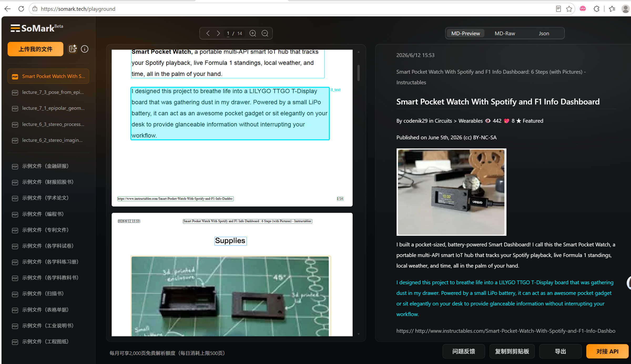Image resolution: width=631 pixels, height=364 pixels.
Task: Open lecture_7_1_epipolar_geom... file
Action: [x=48, y=108]
